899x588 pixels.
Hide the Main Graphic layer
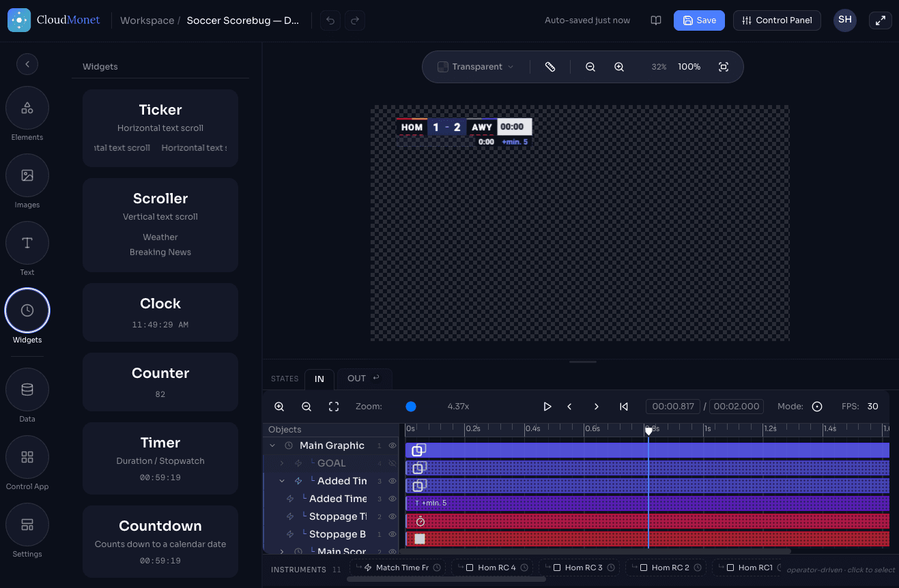pyautogui.click(x=393, y=445)
